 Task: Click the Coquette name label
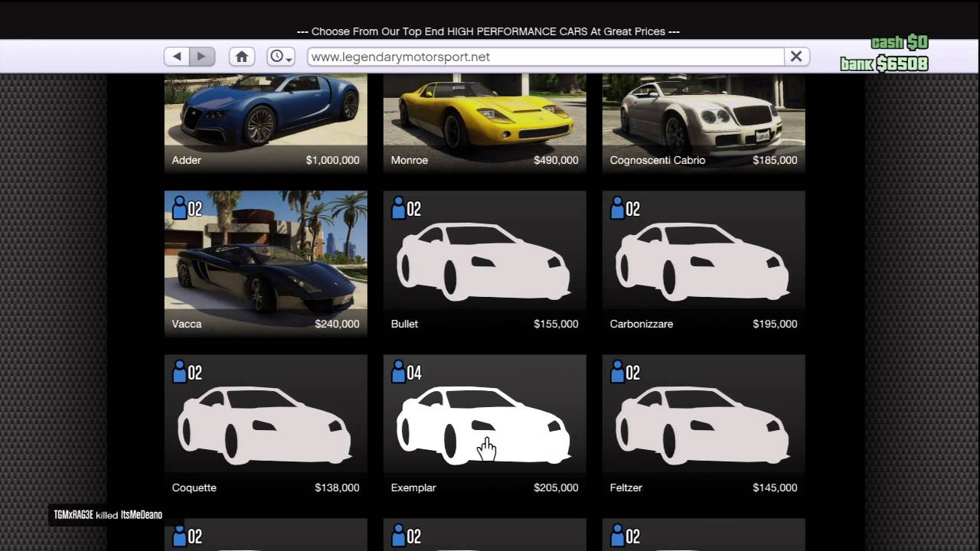click(194, 487)
